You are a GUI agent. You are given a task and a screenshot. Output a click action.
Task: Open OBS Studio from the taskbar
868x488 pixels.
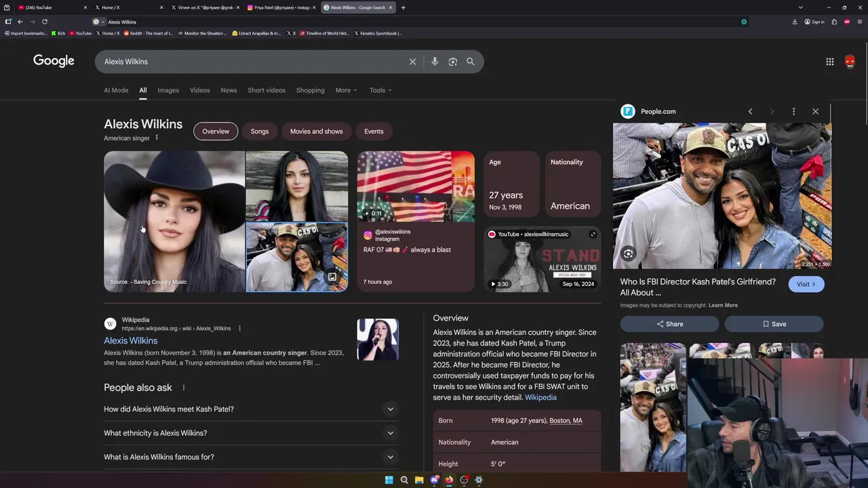pos(464,480)
